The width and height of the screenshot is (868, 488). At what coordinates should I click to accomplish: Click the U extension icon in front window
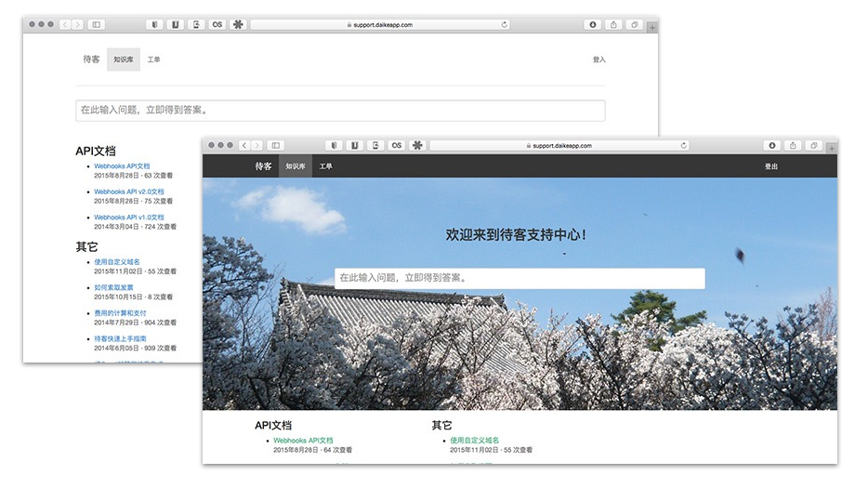pos(355,146)
